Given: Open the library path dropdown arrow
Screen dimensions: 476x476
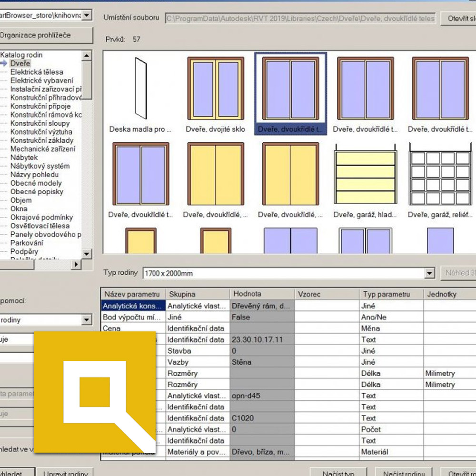Looking at the screenshot, I should coord(87,15).
